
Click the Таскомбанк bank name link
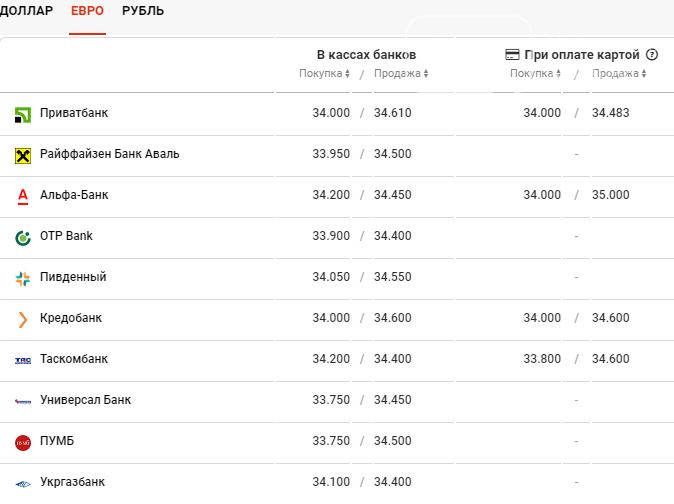(x=74, y=359)
